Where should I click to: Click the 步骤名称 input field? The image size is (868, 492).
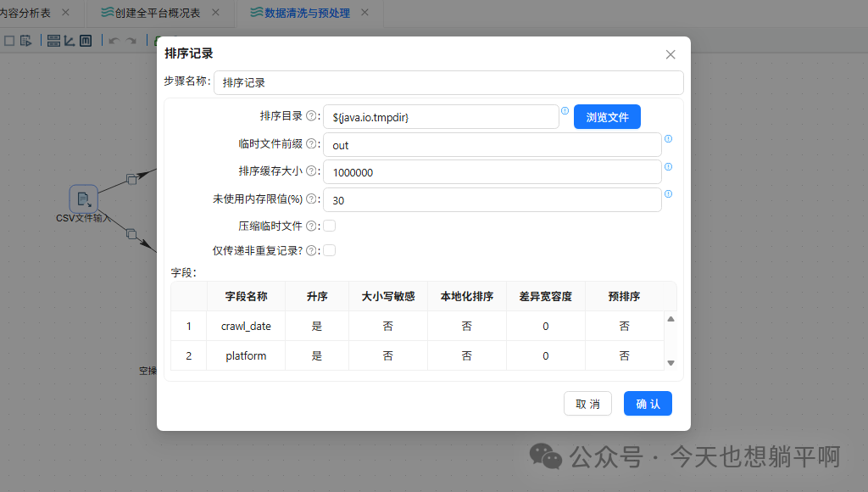pos(448,82)
